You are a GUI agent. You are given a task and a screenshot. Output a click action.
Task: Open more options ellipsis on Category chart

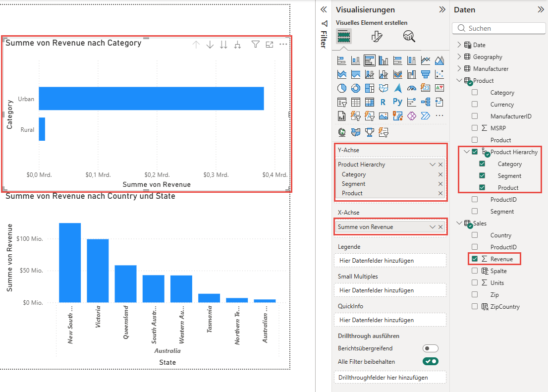283,45
